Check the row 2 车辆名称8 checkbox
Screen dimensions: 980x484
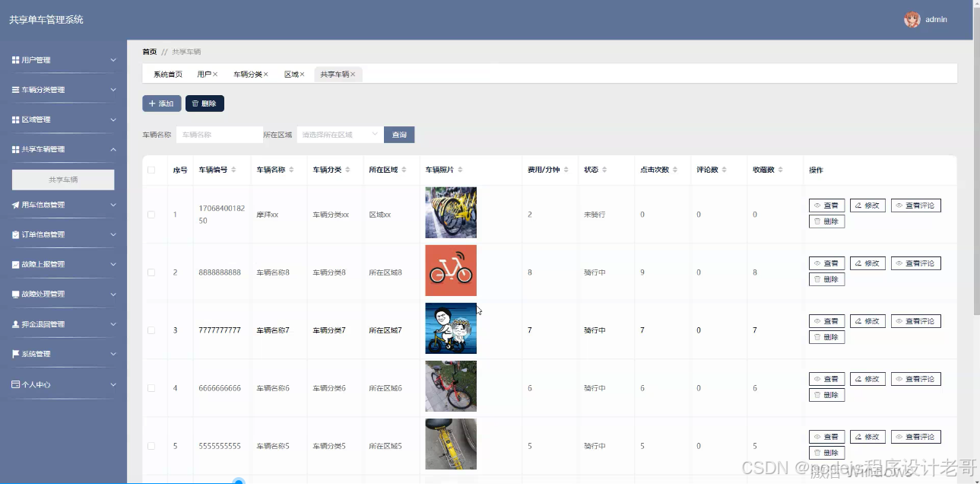click(151, 272)
